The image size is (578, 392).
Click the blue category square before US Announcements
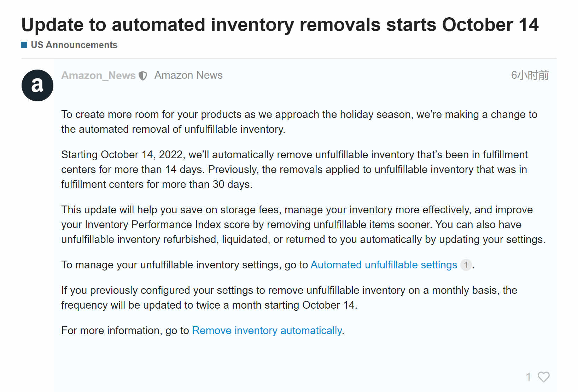(24, 45)
